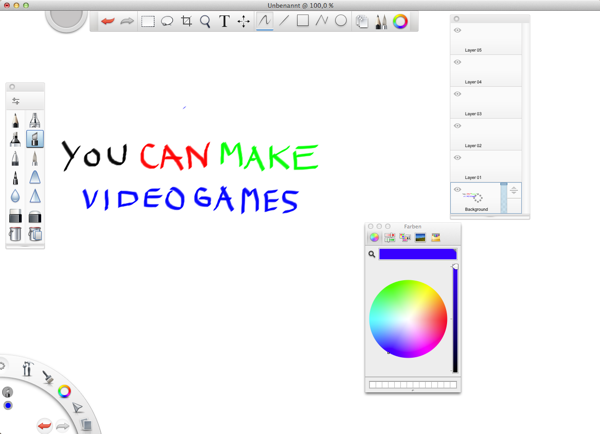Click the brightness slider in Farben panel
The height and width of the screenshot is (434, 600).
coord(455,318)
